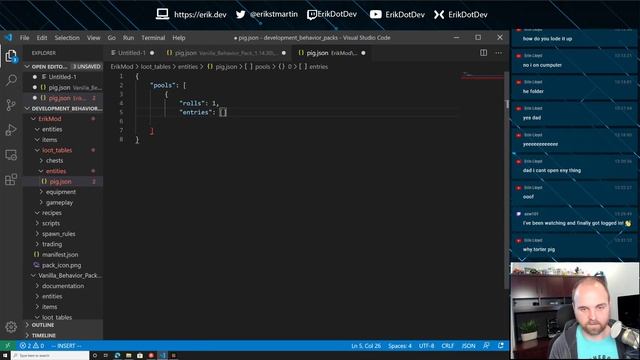Change the file encoding UTF-8
This screenshot has width=640, height=360.
(x=427, y=346)
